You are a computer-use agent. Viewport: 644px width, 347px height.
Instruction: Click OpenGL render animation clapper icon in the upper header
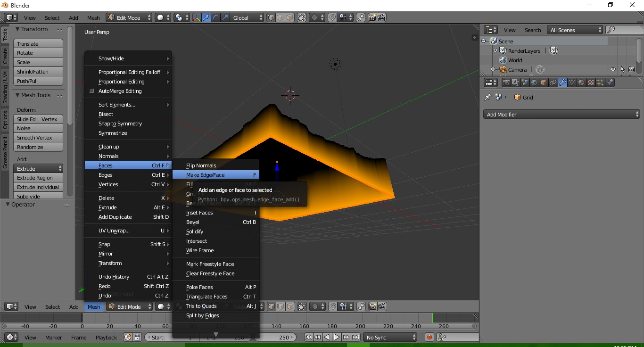(381, 17)
